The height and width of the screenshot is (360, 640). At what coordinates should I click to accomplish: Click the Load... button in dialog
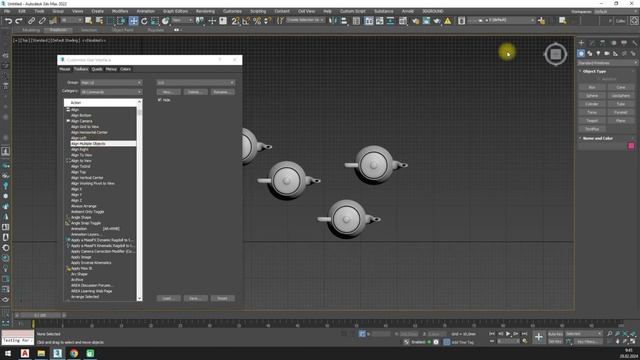[169, 299]
